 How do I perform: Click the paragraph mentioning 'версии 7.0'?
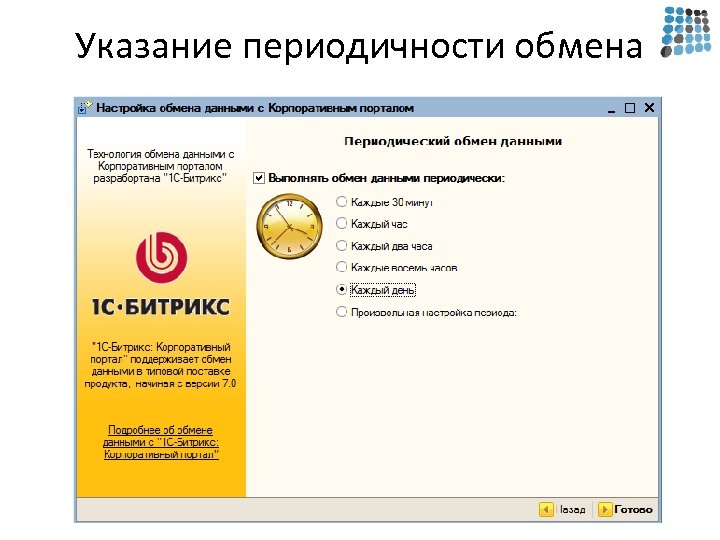click(x=161, y=365)
